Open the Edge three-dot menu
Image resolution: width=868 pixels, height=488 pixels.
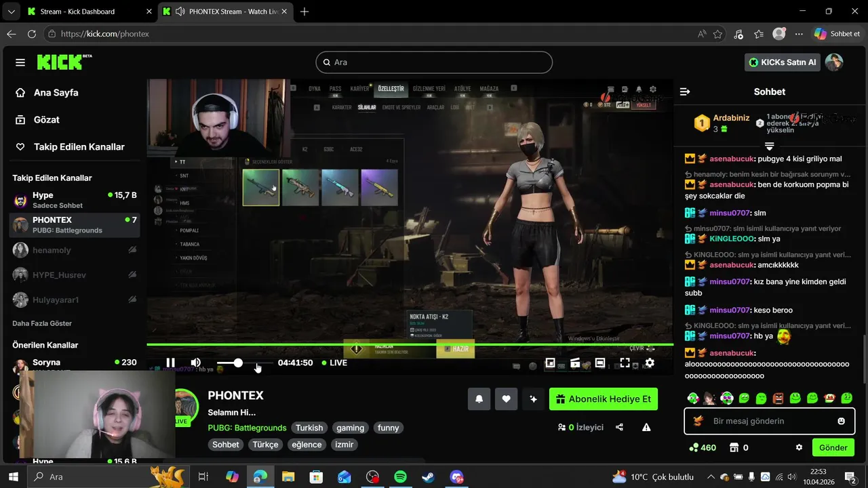tap(799, 34)
